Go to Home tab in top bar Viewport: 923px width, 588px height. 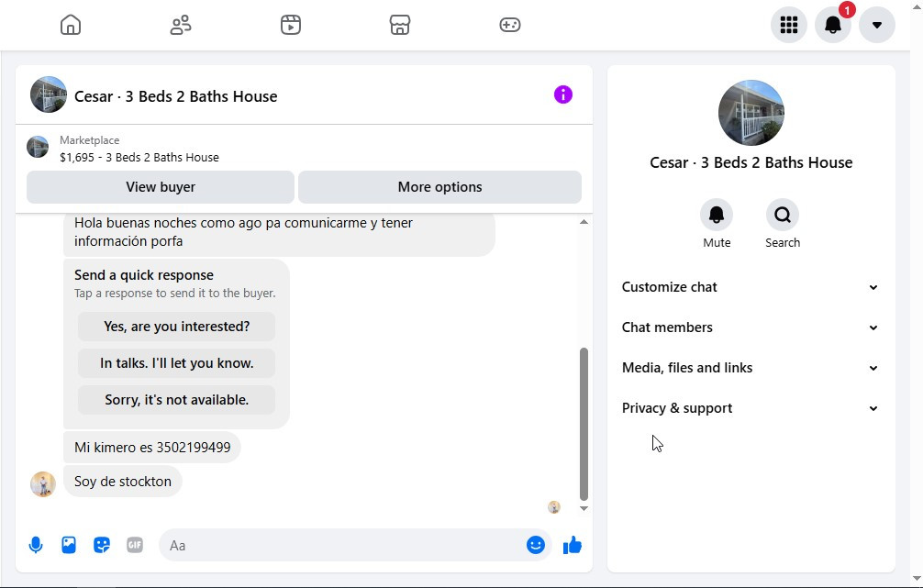coord(71,25)
